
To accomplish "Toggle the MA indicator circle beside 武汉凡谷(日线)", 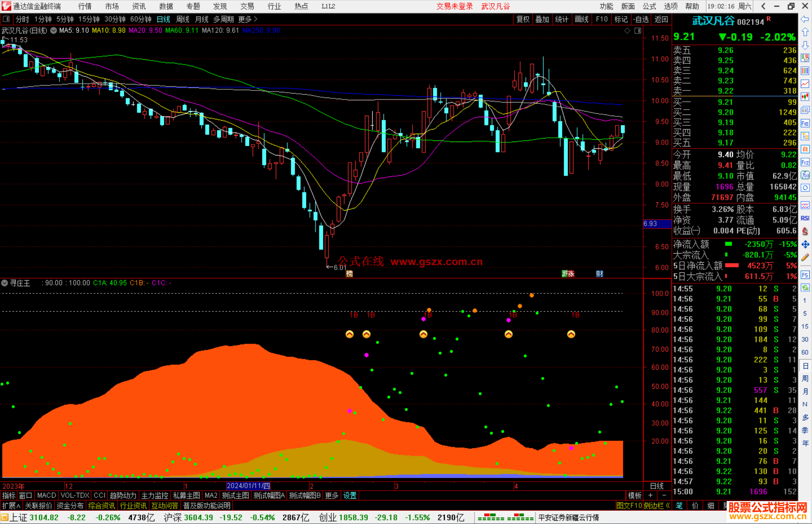I will [x=54, y=31].
